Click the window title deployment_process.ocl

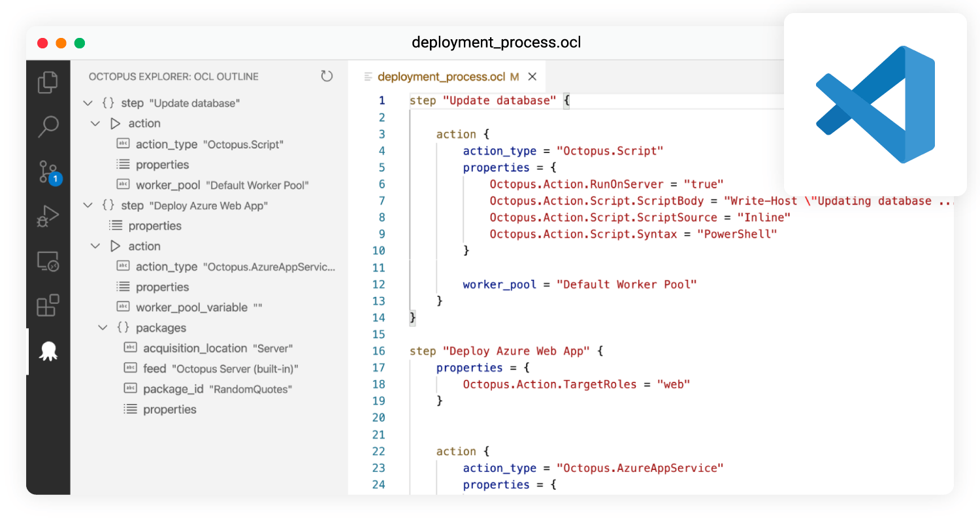coord(497,43)
